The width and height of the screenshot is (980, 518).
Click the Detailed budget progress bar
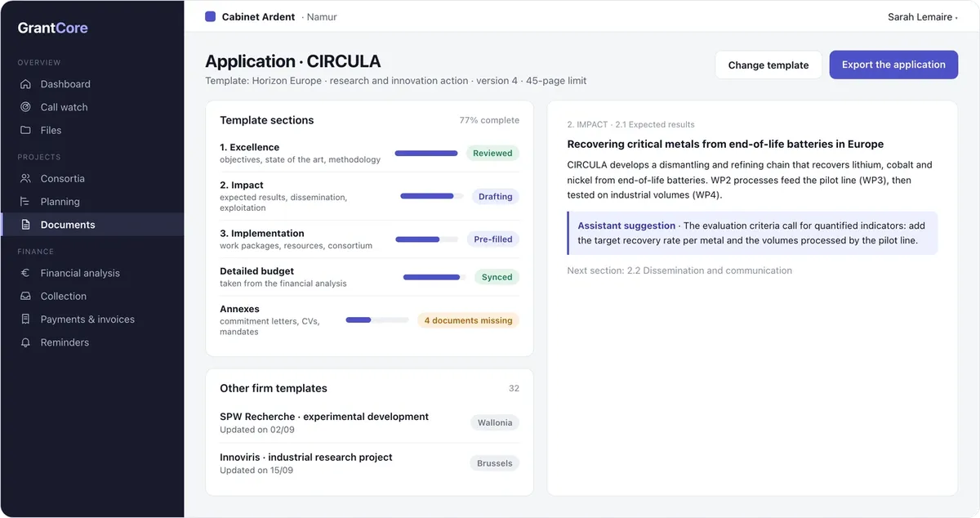point(434,277)
